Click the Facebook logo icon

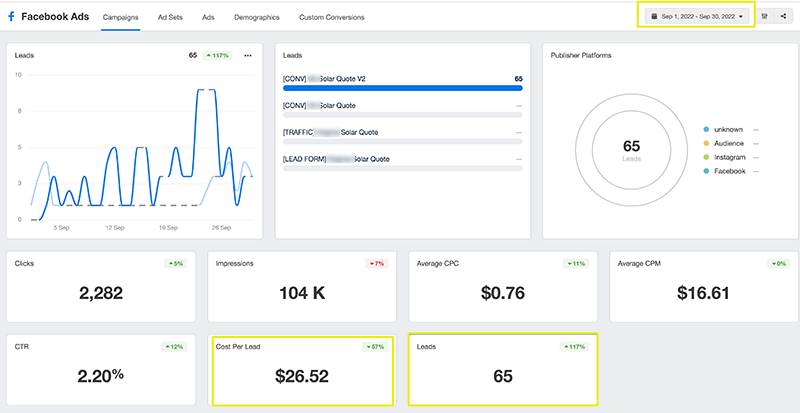tap(11, 17)
